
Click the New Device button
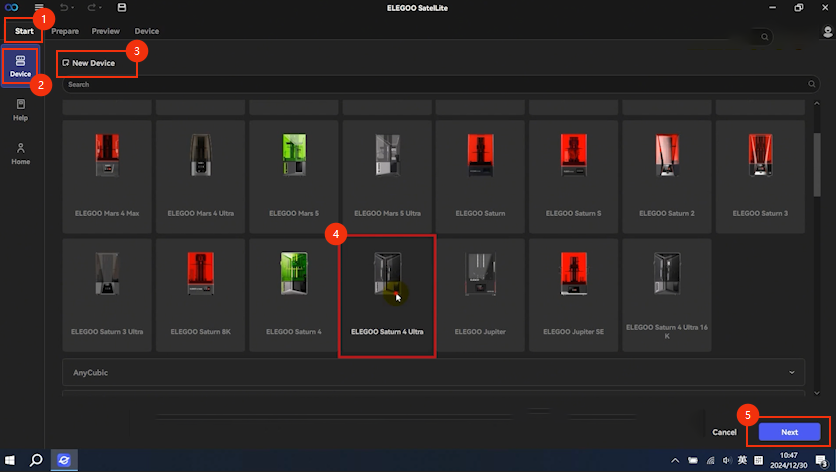pos(89,63)
